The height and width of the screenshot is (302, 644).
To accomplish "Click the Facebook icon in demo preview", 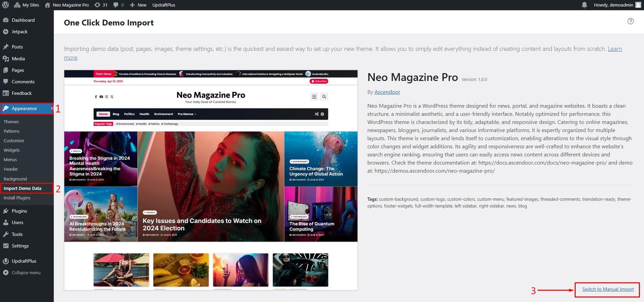I will pyautogui.click(x=96, y=97).
